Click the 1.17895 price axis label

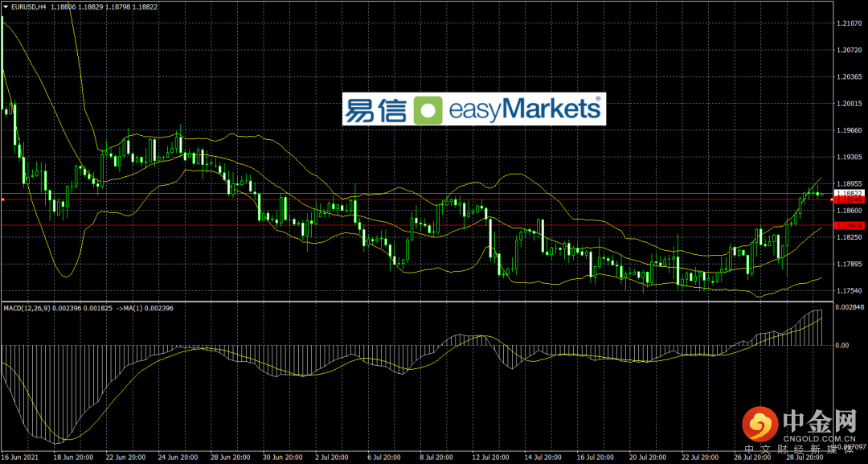tap(849, 264)
